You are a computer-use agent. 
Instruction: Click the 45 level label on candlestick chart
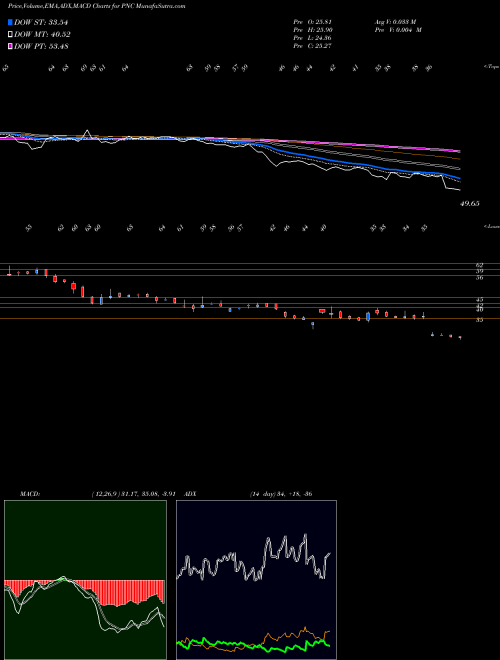click(479, 300)
